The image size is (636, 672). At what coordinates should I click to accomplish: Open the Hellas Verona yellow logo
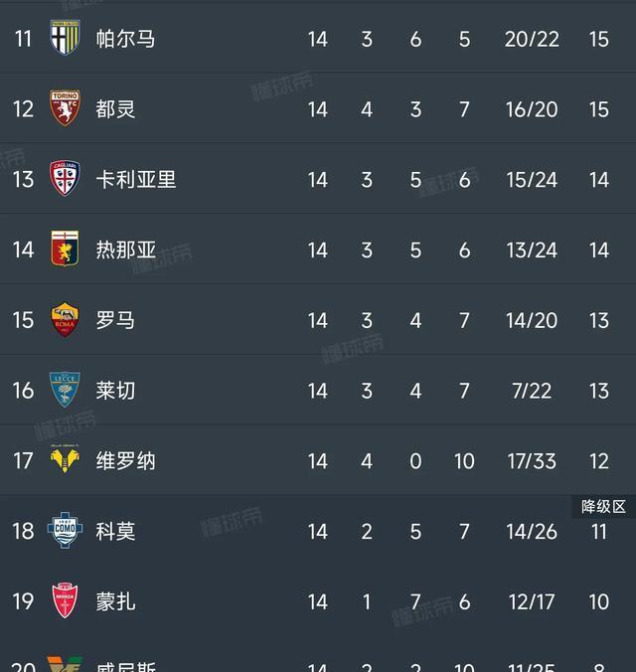[65, 459]
